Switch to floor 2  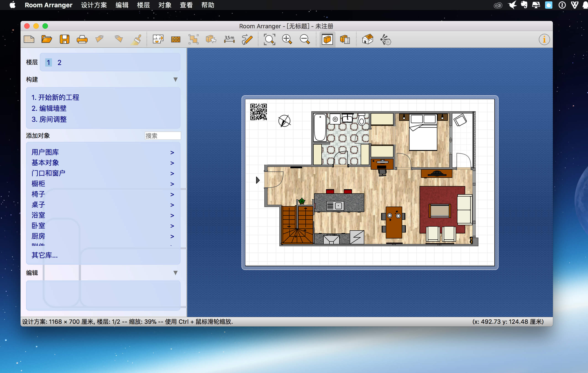59,62
